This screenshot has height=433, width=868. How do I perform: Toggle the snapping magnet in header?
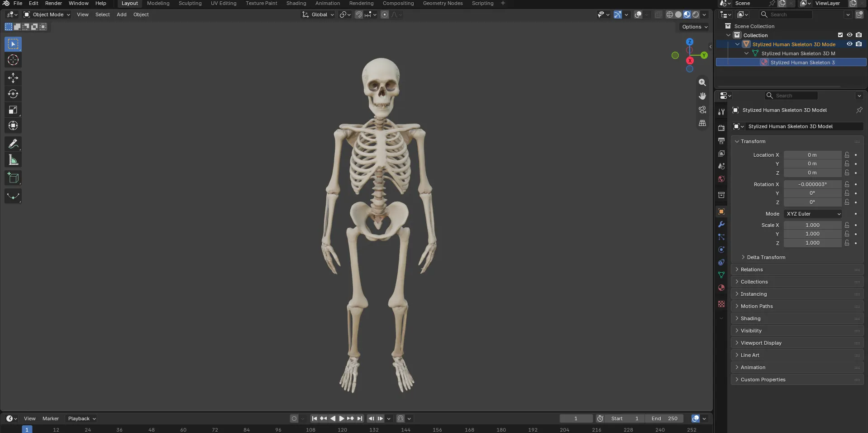pos(359,14)
